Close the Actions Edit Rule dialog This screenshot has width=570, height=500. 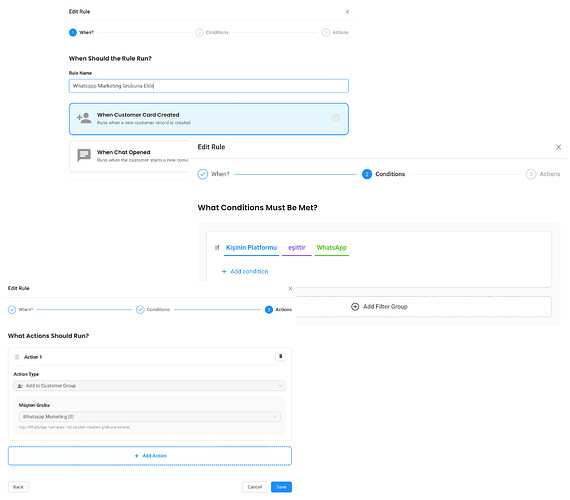click(290, 288)
